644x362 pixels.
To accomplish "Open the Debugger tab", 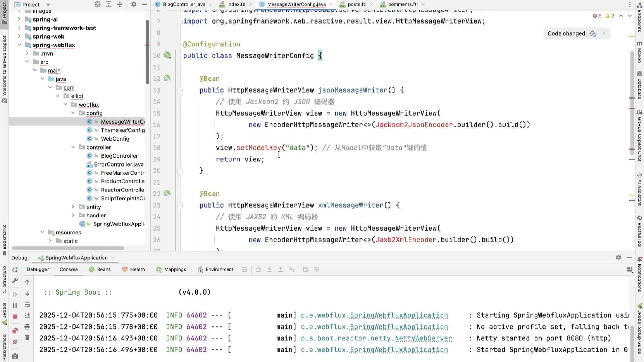I will coord(38,269).
